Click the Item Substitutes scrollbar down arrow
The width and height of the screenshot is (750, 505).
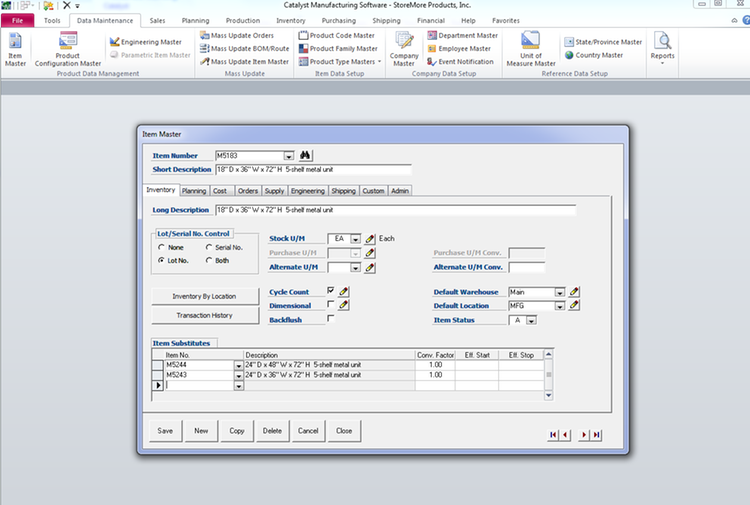point(548,395)
